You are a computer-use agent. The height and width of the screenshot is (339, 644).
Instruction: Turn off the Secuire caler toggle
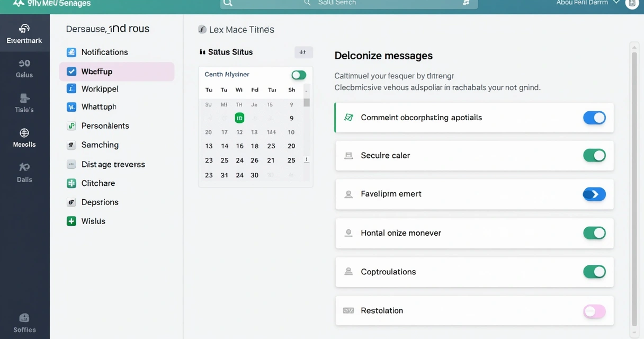pyautogui.click(x=594, y=155)
